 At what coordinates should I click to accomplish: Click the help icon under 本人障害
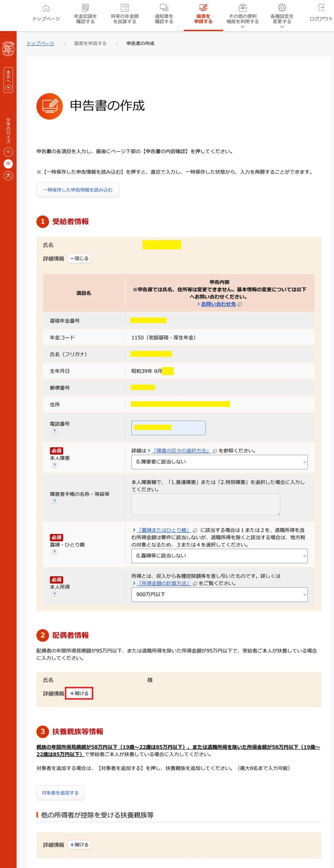click(54, 465)
